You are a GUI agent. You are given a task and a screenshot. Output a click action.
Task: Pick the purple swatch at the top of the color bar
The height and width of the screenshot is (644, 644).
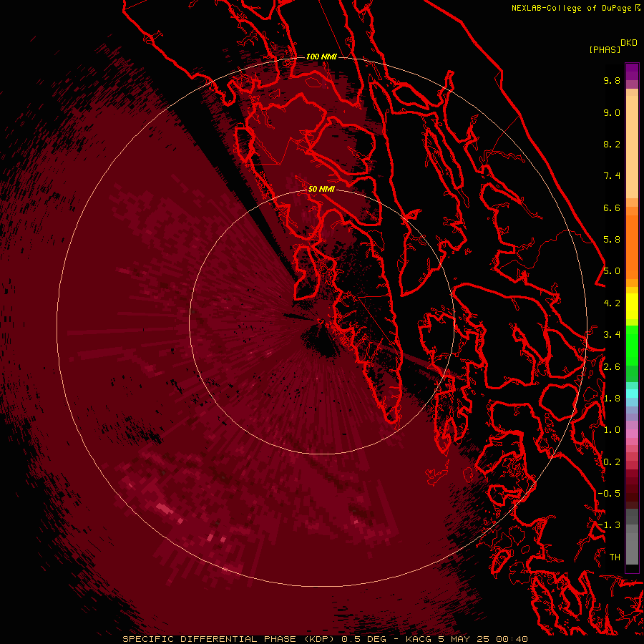click(x=632, y=72)
